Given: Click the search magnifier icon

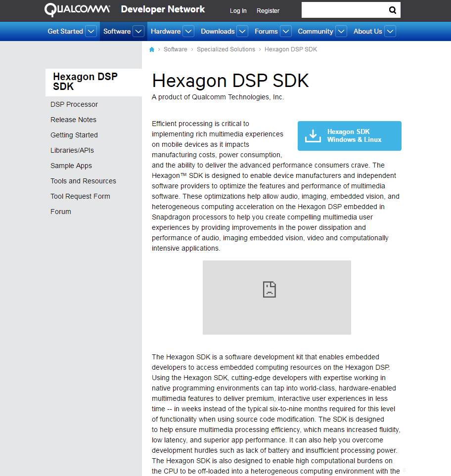Looking at the screenshot, I should tap(392, 10).
